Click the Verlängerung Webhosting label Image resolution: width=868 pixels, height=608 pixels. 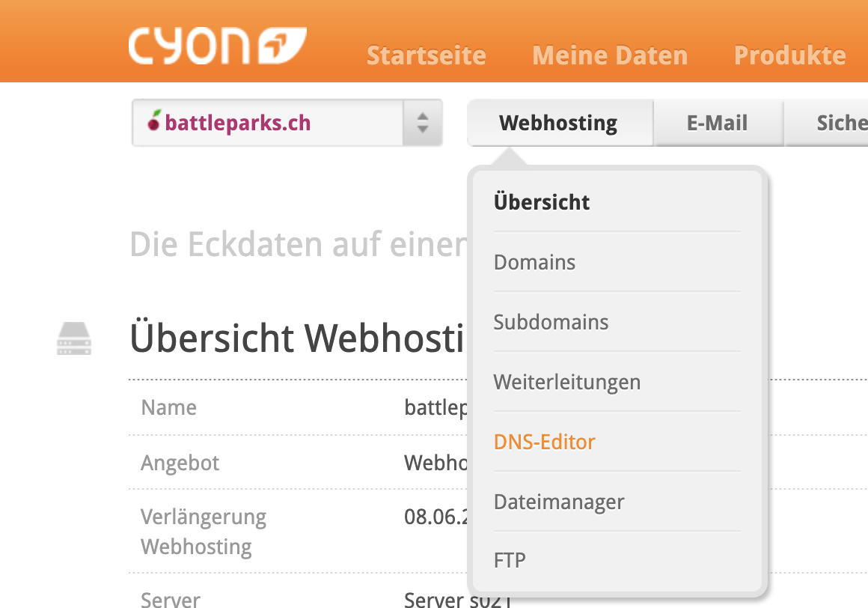204,532
